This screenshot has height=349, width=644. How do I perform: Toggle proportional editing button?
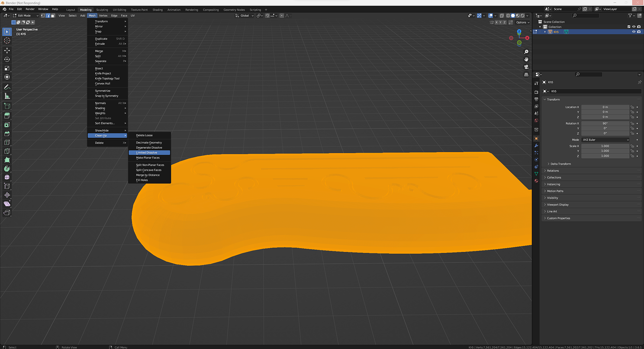(x=283, y=15)
